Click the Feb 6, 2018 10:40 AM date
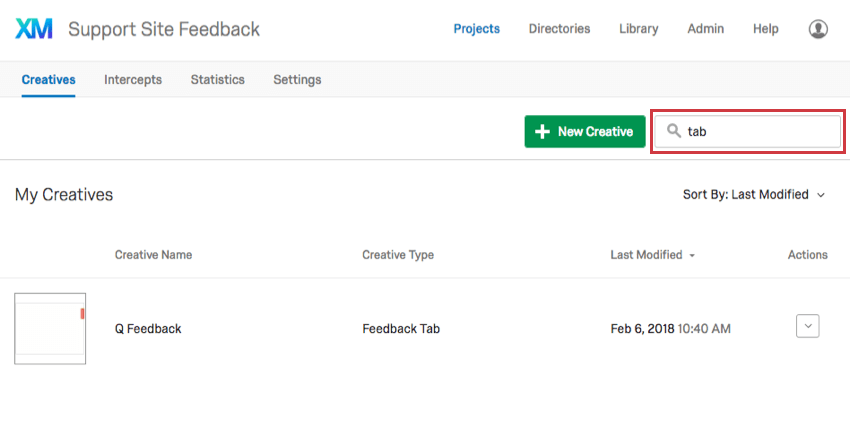 [x=671, y=329]
